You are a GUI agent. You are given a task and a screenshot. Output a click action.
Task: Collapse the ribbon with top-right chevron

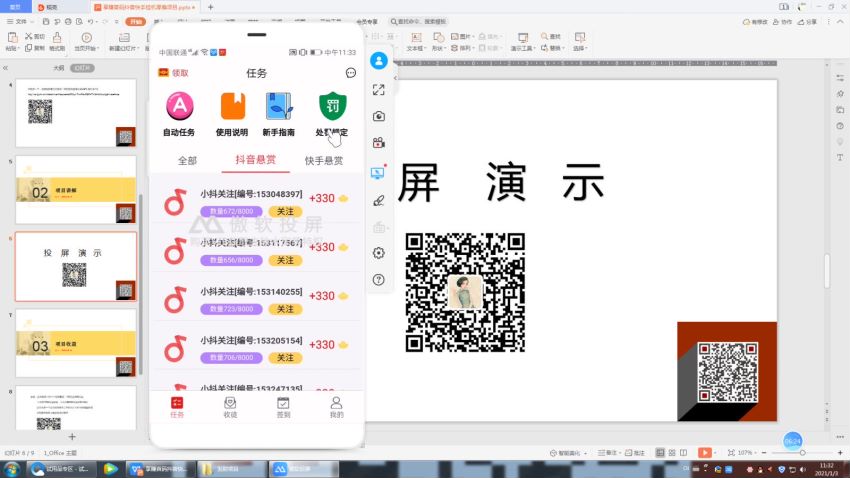[841, 22]
